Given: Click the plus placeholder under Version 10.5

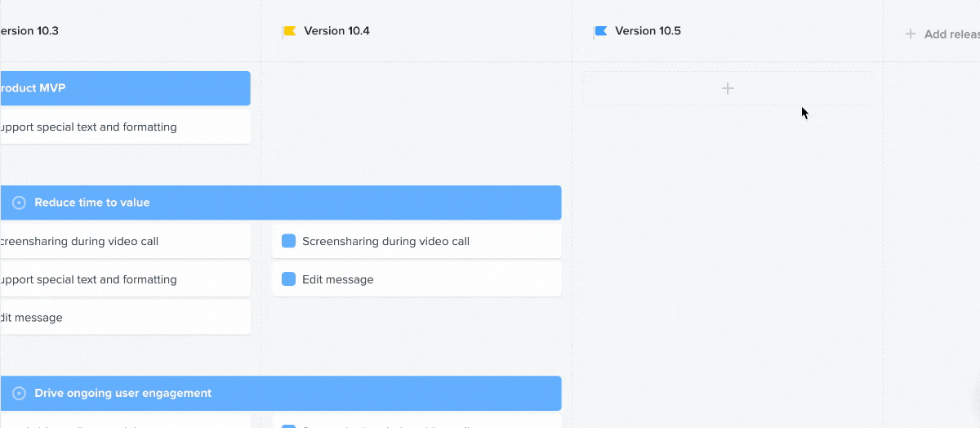Looking at the screenshot, I should pyautogui.click(x=728, y=88).
